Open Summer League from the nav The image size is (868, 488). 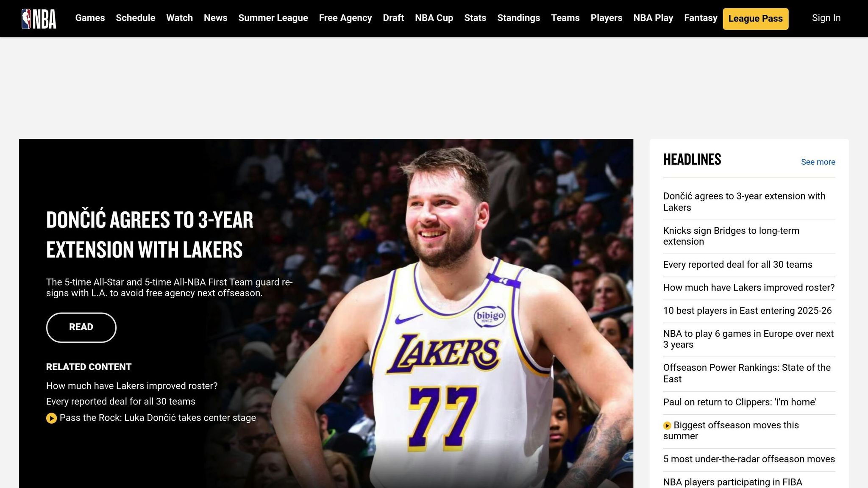(x=273, y=18)
